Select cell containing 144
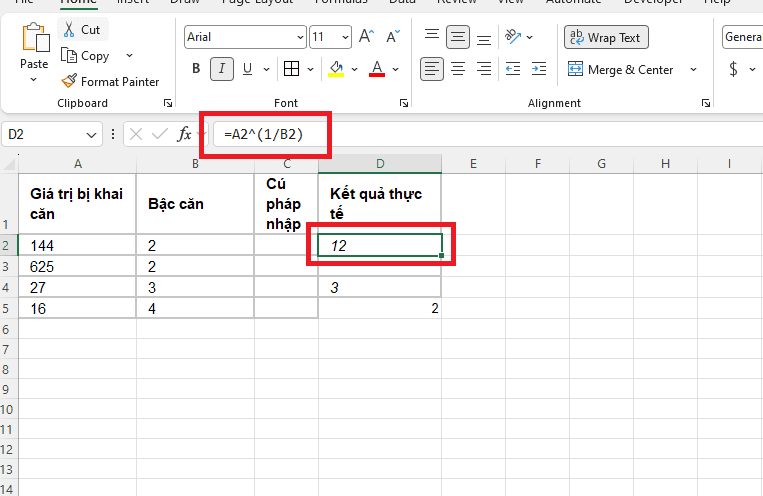This screenshot has height=496, width=763. click(77, 245)
